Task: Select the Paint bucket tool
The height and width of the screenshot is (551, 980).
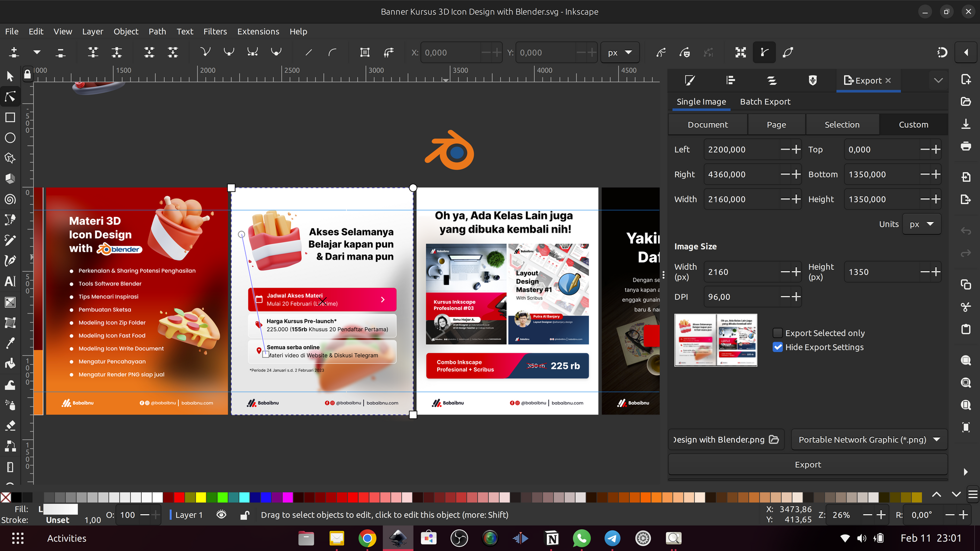Action: [x=10, y=363]
